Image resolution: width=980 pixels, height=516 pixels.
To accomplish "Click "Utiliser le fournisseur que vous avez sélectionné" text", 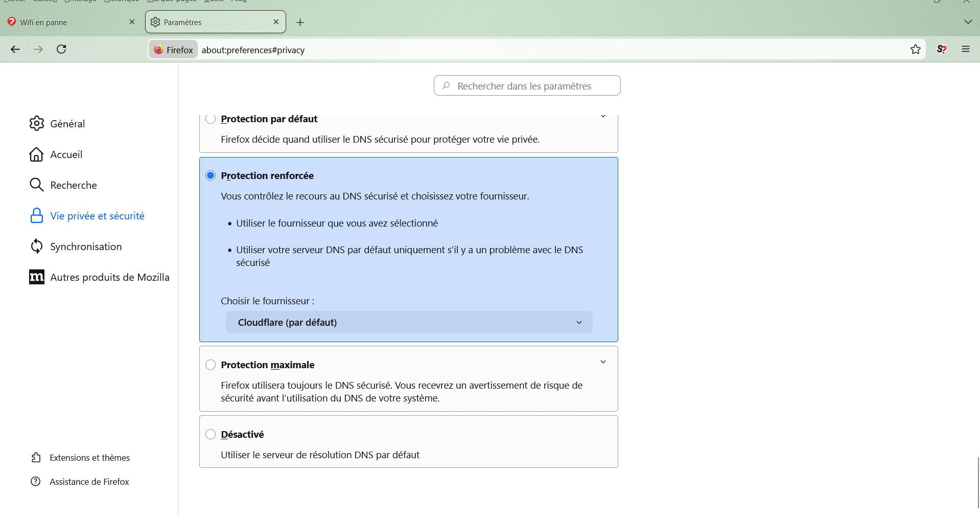I will coord(337,223).
